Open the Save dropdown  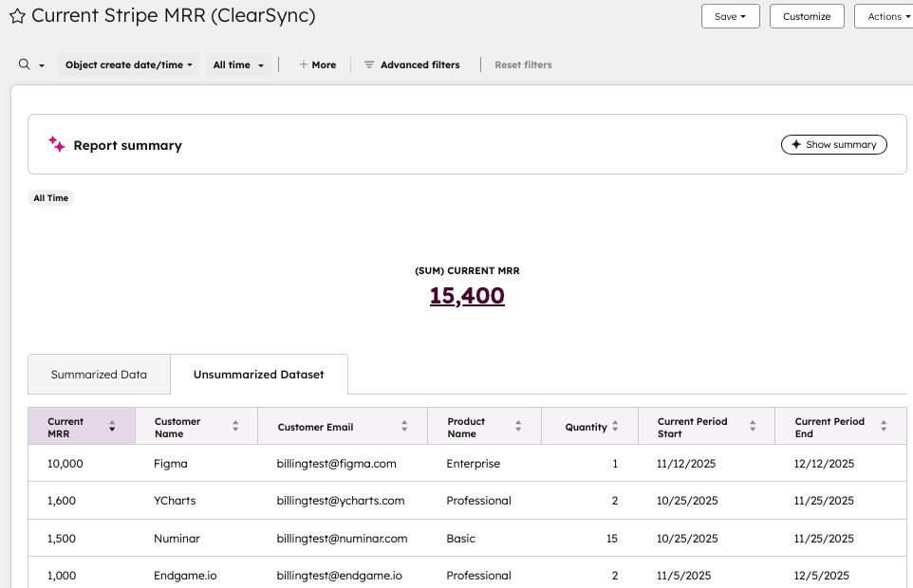click(x=730, y=16)
